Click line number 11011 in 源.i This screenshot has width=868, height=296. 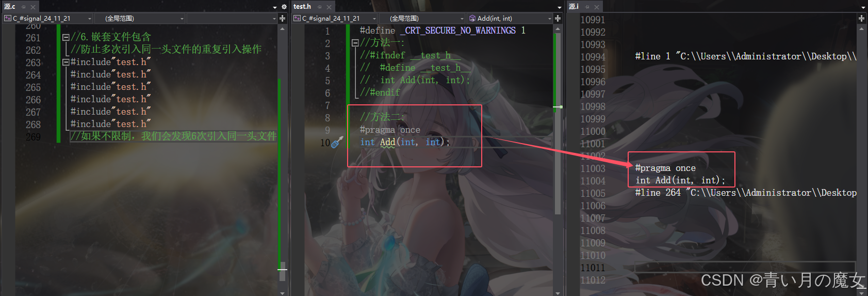tap(593, 268)
